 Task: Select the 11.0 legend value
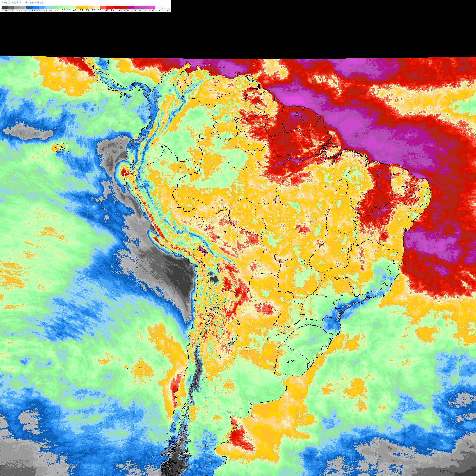tap(141, 11)
